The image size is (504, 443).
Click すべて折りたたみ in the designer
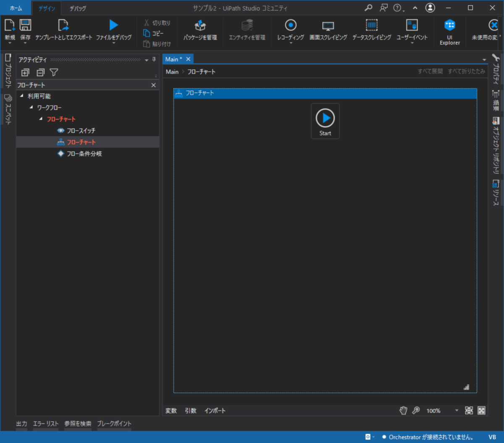(466, 71)
